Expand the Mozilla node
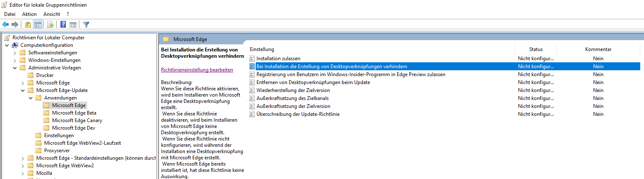Image resolution: width=644 pixels, height=179 pixels. (23, 173)
